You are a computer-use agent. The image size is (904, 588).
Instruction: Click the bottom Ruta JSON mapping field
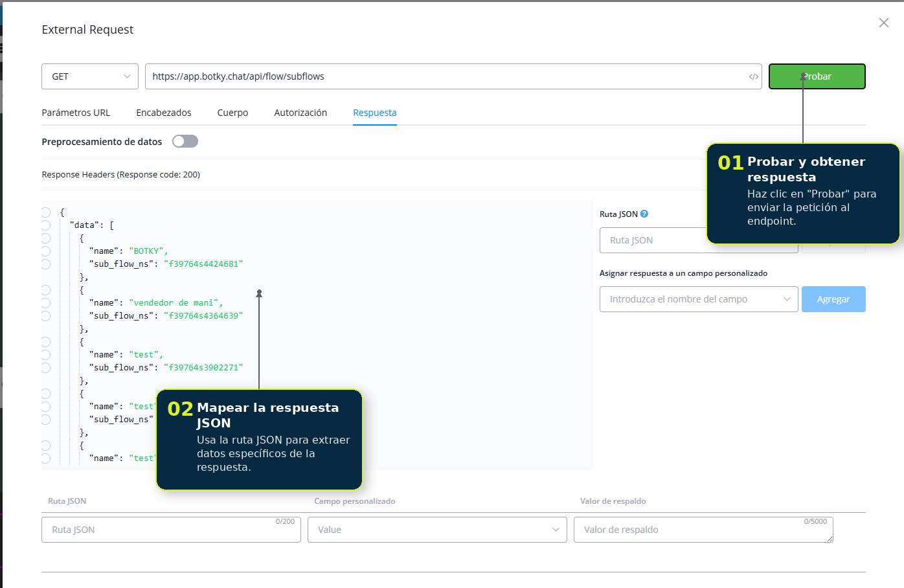click(171, 530)
